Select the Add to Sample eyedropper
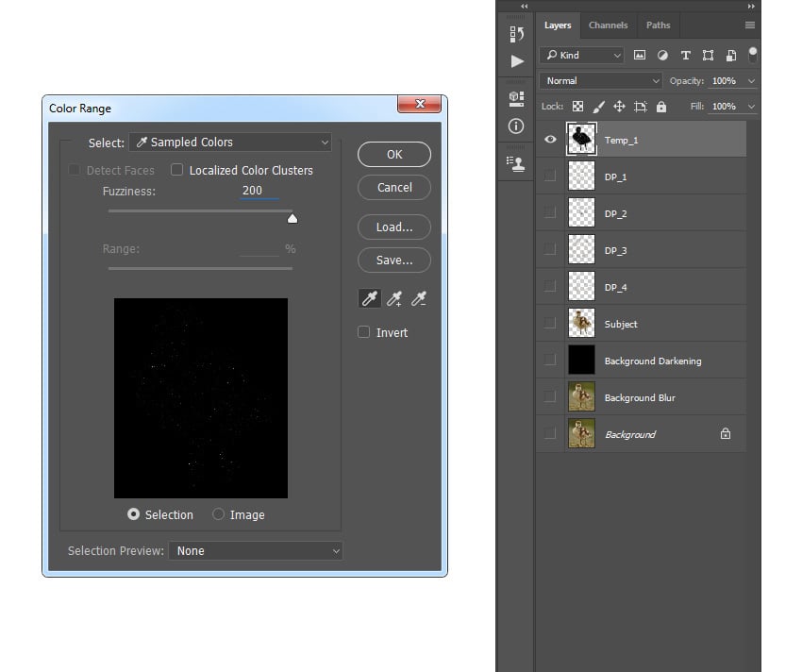This screenshot has width=802, height=672. click(394, 299)
